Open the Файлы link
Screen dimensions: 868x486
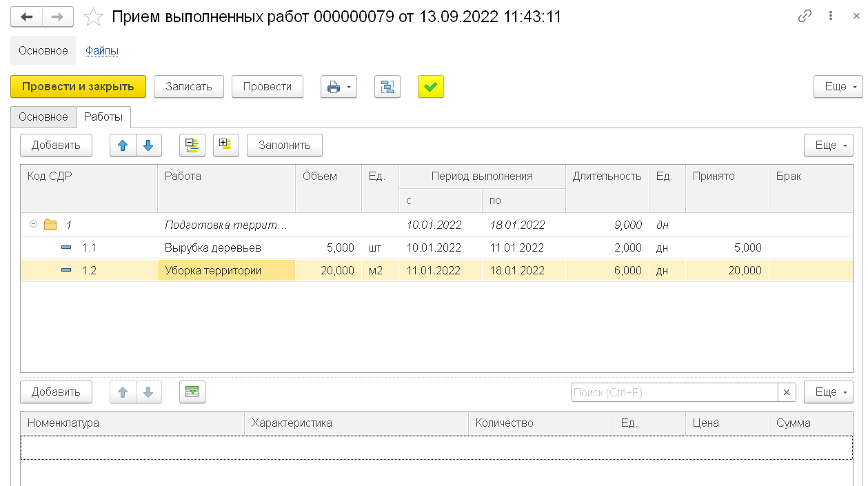tap(102, 50)
